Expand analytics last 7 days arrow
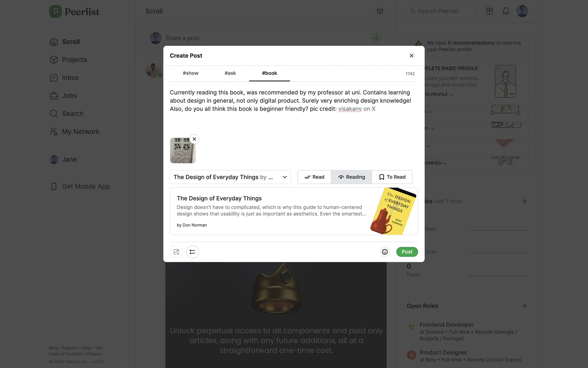This screenshot has height=368, width=588. click(524, 201)
